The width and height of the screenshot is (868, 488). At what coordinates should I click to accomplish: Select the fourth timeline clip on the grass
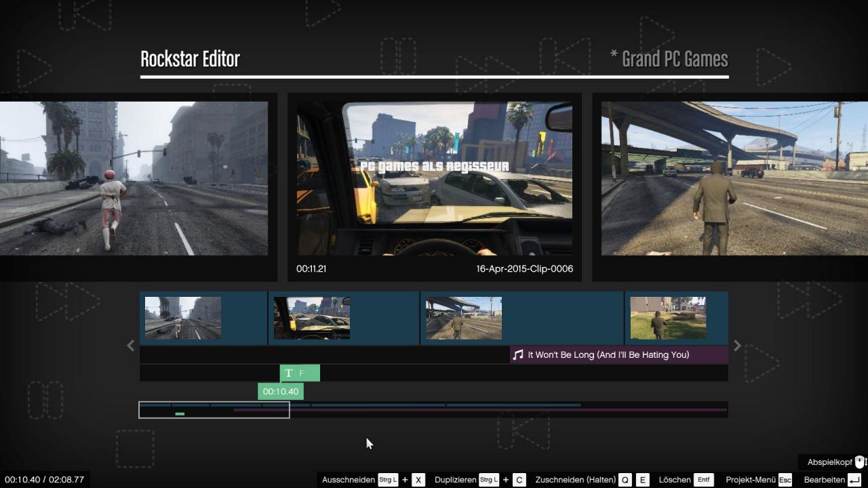[677, 318]
